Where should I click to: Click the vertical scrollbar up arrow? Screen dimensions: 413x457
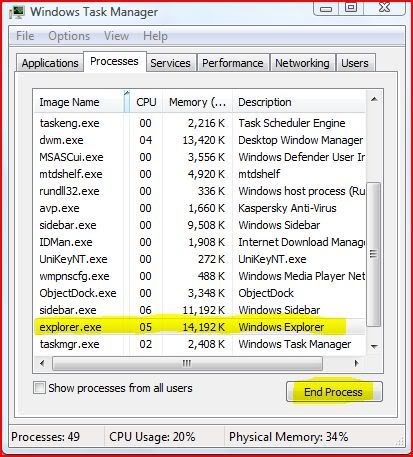tap(374, 100)
